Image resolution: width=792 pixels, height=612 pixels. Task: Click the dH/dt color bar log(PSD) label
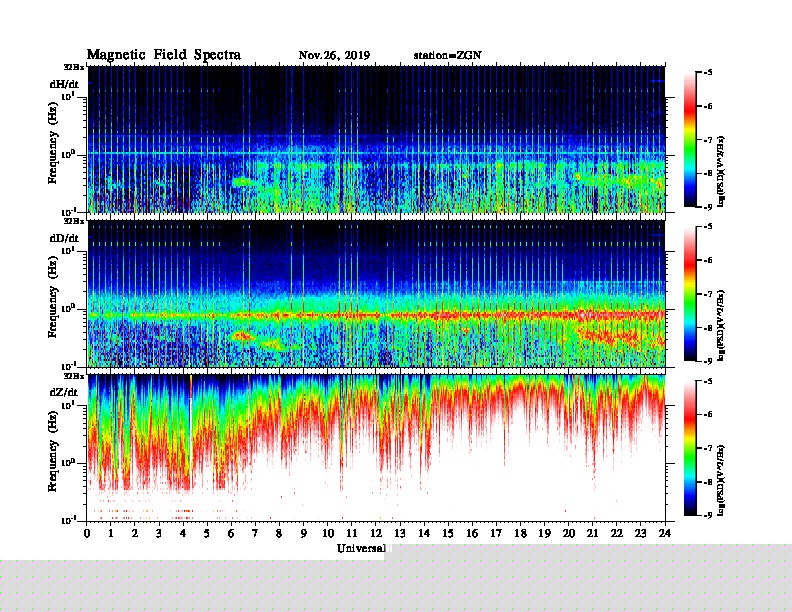pos(721,171)
